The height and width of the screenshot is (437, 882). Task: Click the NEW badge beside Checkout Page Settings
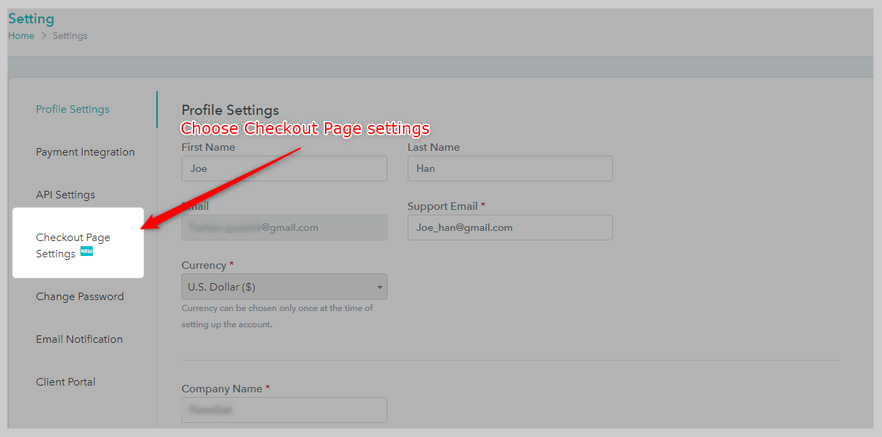86,251
